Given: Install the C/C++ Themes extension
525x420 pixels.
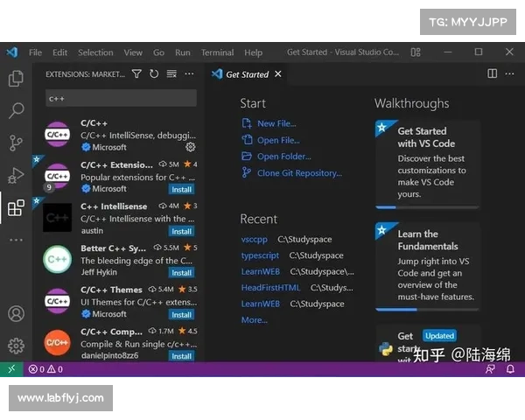Looking at the screenshot, I should 181,315.
